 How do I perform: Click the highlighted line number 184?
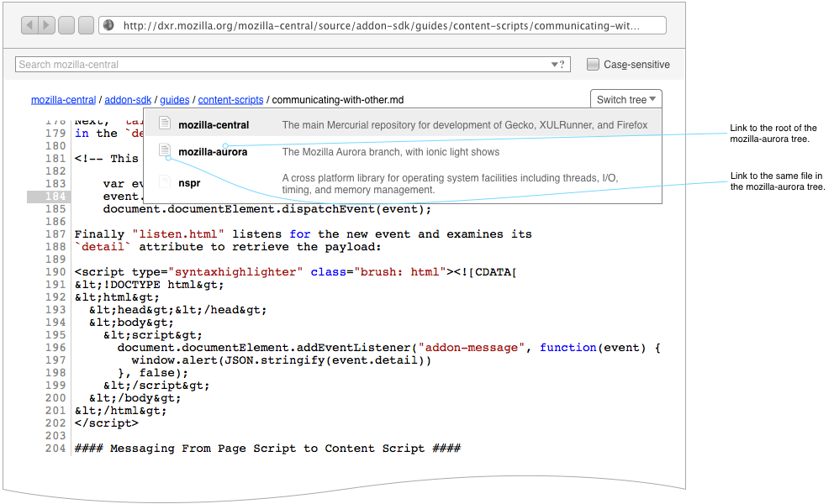tap(55, 197)
